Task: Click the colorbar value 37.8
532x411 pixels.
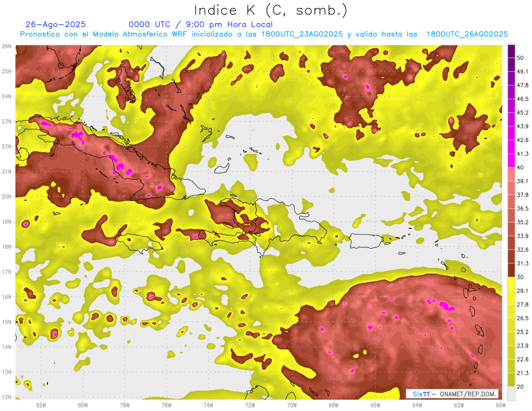Action: click(x=523, y=195)
